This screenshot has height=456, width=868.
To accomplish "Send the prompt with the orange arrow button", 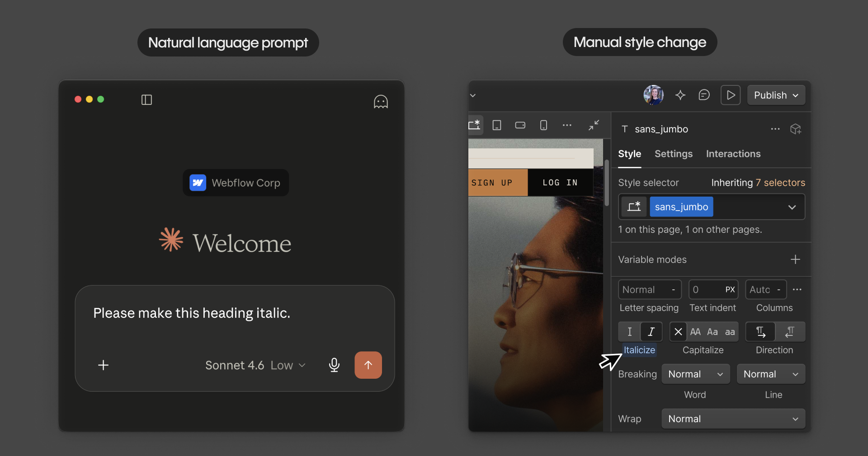I will point(368,365).
